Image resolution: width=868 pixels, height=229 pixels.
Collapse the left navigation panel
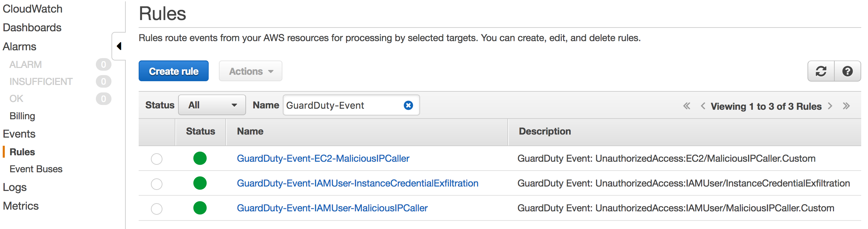click(119, 46)
